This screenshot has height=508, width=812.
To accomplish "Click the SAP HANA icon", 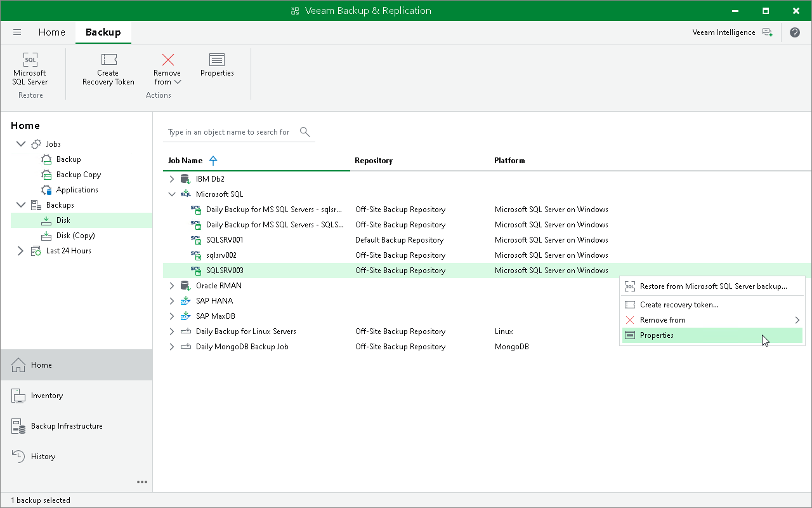I will (185, 301).
